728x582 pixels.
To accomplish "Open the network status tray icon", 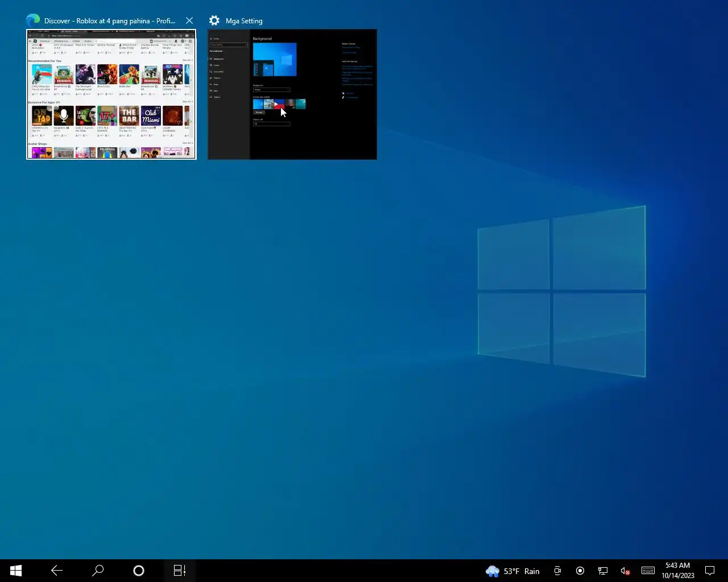I will coord(603,571).
